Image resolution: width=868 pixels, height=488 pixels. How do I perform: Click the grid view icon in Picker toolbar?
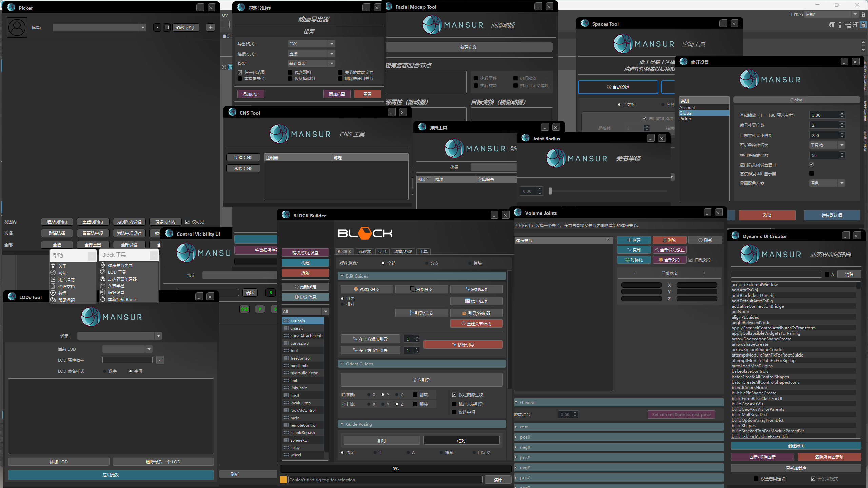click(166, 27)
